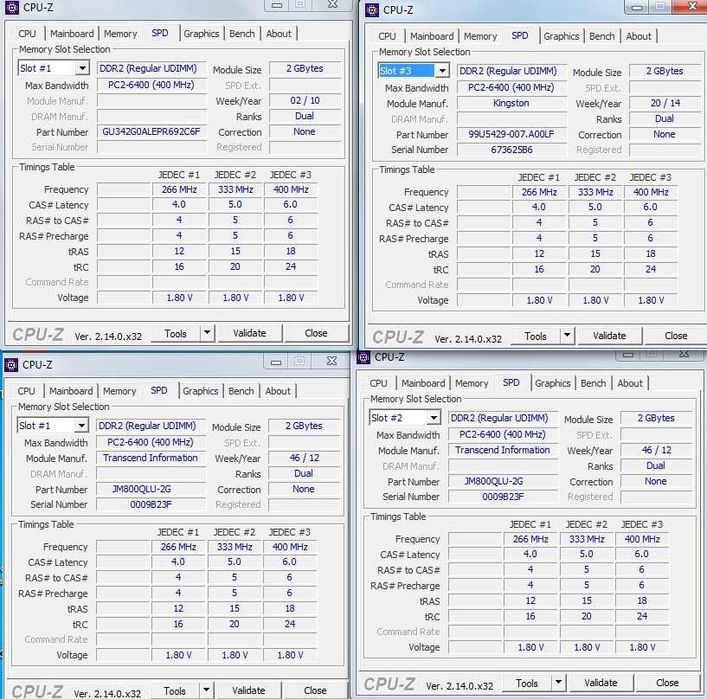Open Mainboard tab in Kingston window
Viewport: 707px width, 699px height.
point(432,37)
